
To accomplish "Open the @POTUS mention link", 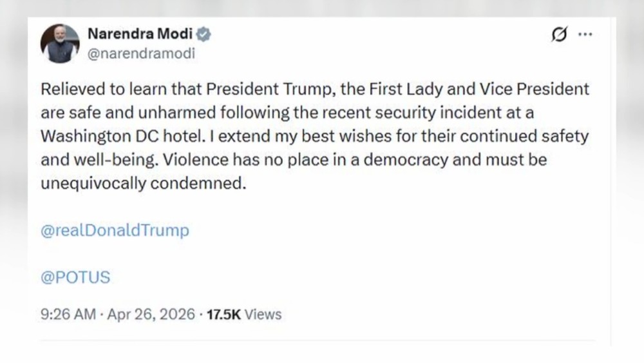I will 75,277.
